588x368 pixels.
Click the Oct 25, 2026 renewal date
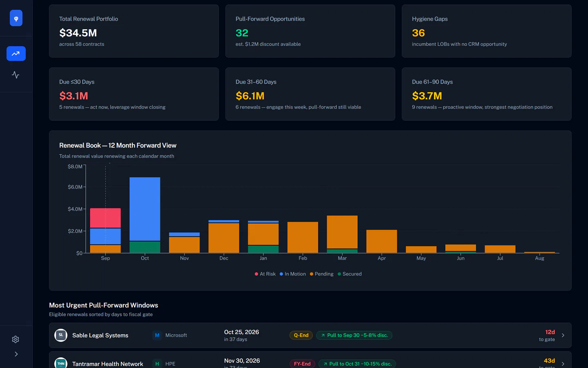242,332
